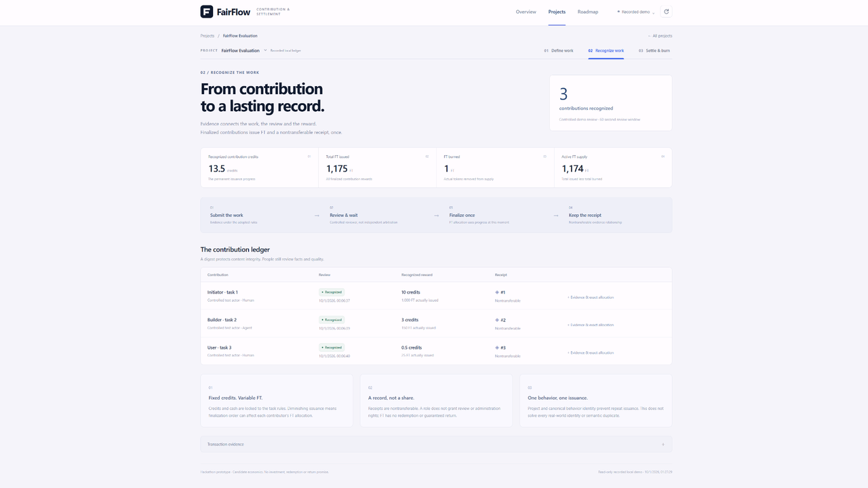Screen dimensions: 868x488
Task: Click the refresh icon button in header
Action: tap(666, 12)
